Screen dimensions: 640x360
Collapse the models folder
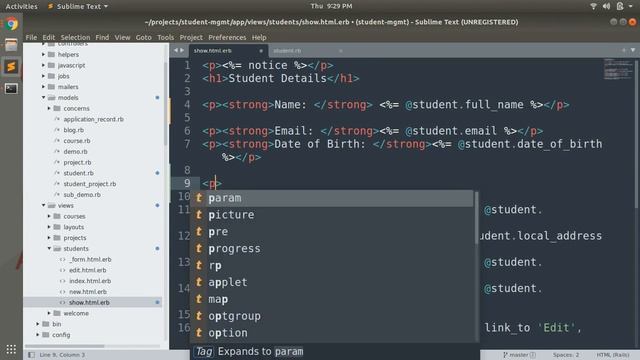tap(44, 98)
